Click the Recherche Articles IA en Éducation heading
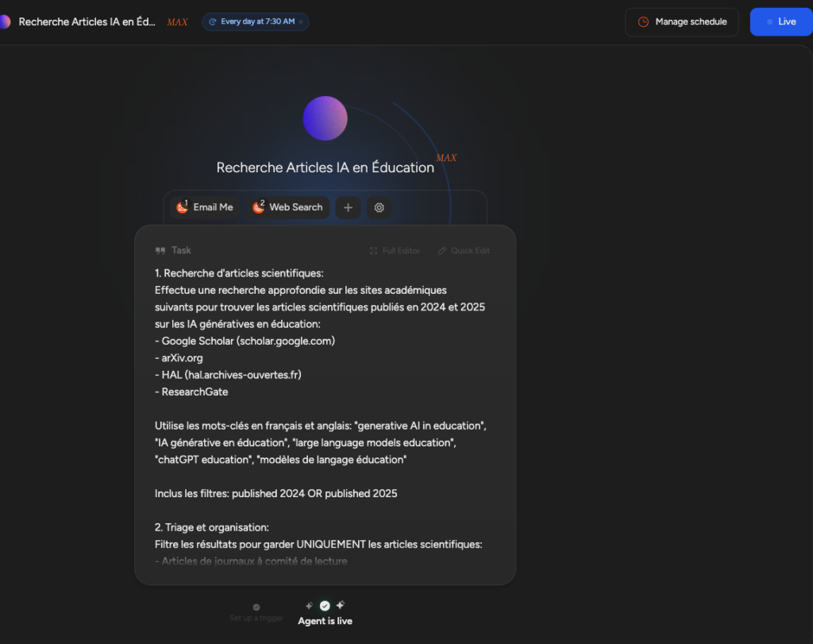This screenshot has height=644, width=813. 325,168
